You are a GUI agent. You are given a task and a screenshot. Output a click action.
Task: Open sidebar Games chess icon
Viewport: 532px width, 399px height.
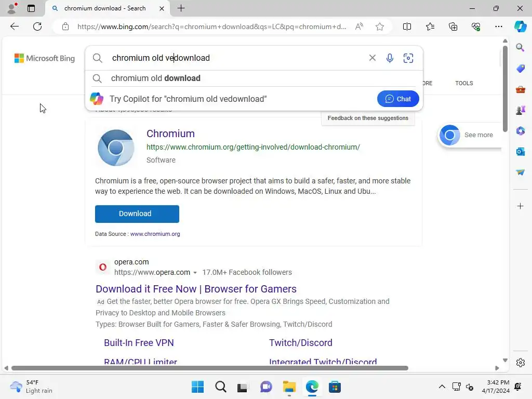tap(520, 110)
